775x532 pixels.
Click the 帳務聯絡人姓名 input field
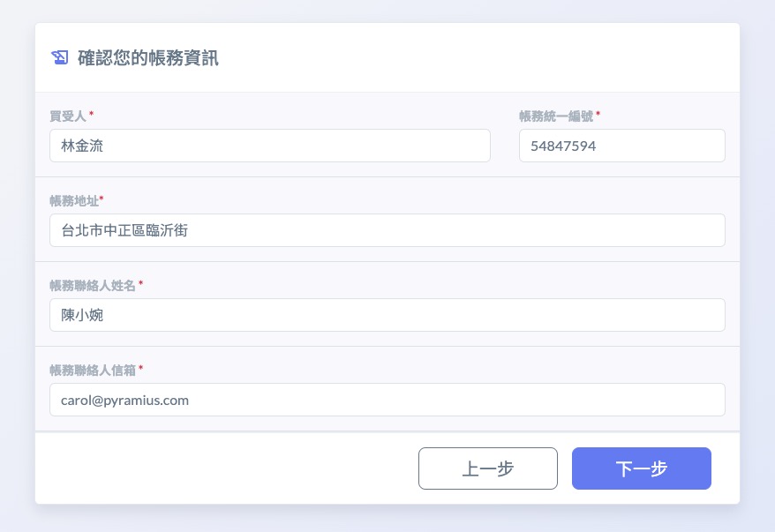pos(387,315)
